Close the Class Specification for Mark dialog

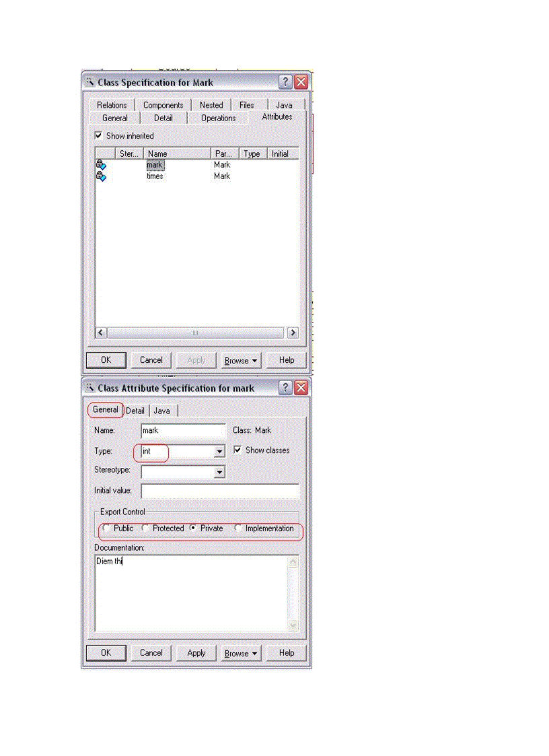pos(301,82)
